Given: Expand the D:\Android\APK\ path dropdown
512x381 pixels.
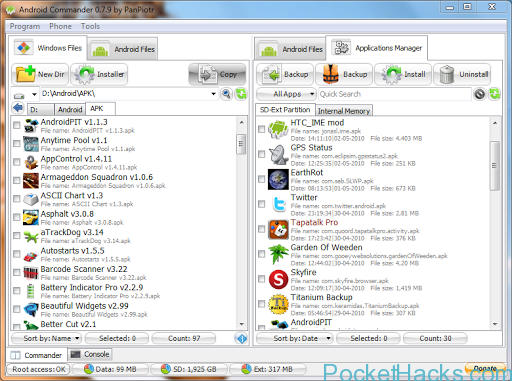Looking at the screenshot, I should tap(213, 94).
